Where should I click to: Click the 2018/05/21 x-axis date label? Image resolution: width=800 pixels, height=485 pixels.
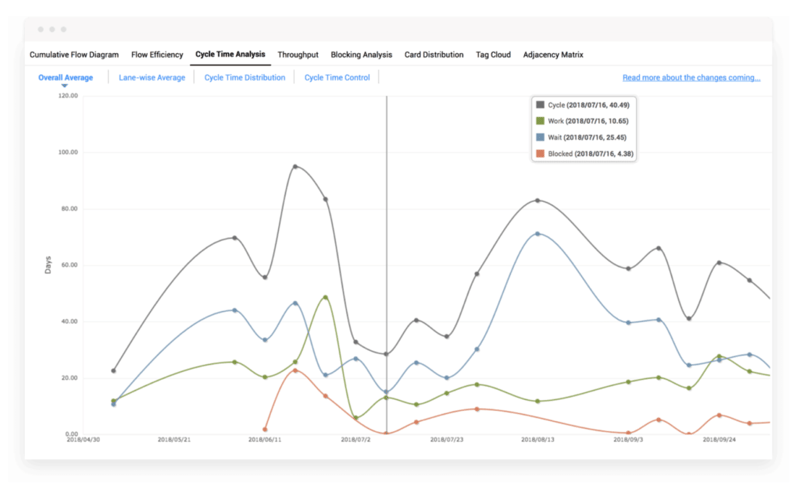pyautogui.click(x=174, y=440)
